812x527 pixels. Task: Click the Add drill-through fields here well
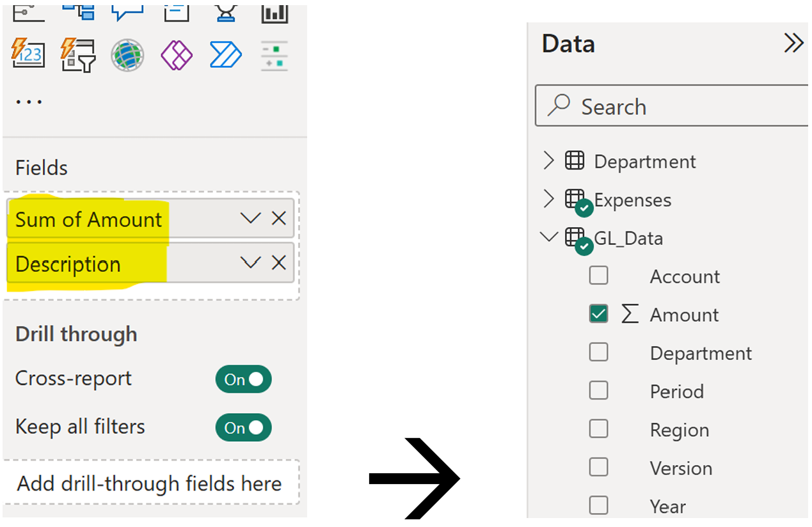coord(150,484)
